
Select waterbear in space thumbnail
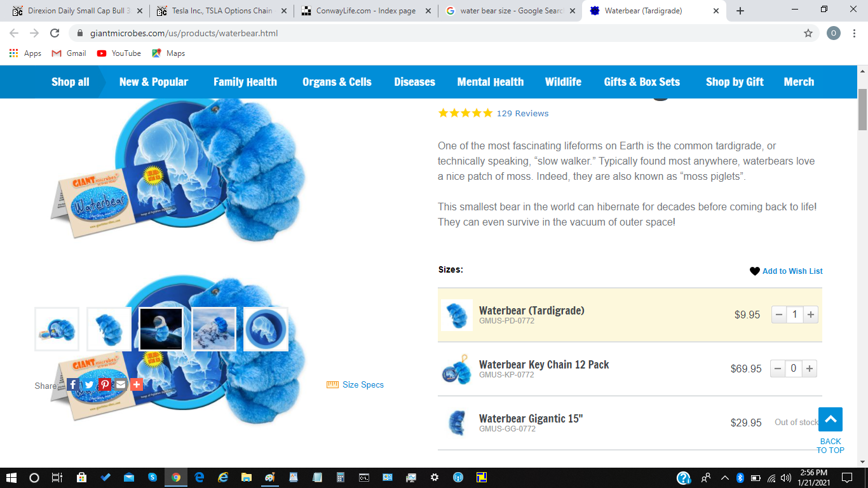161,329
